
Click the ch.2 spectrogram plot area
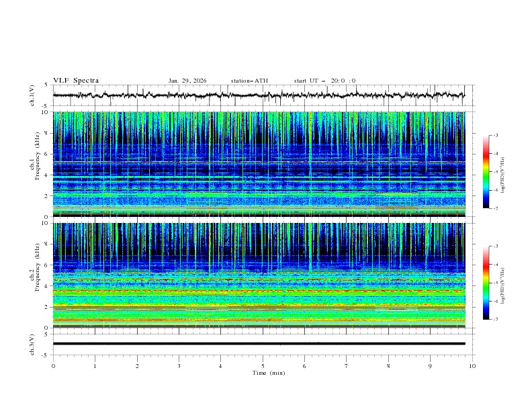pyautogui.click(x=259, y=275)
